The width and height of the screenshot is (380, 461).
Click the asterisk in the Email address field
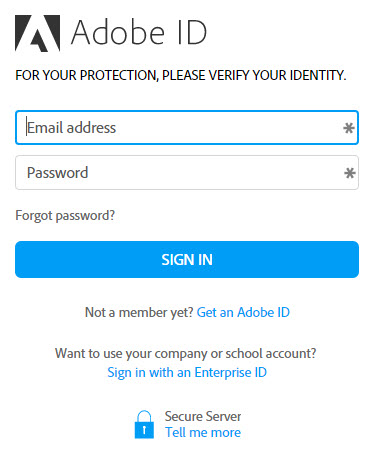tap(349, 128)
